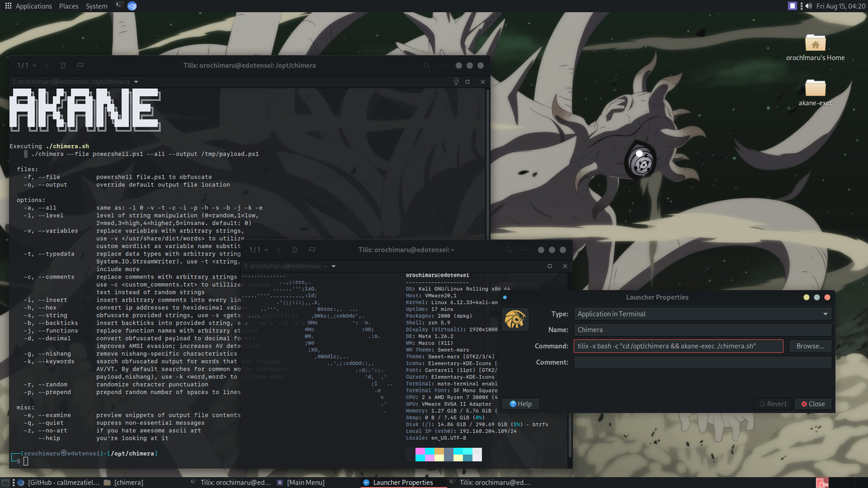Click the volume icon in top panel
The image size is (868, 488).
tap(808, 6)
